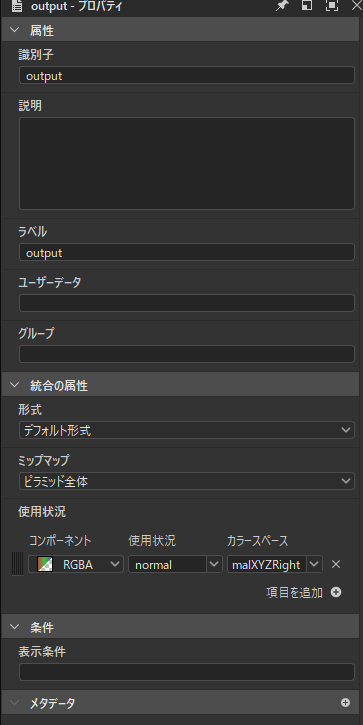
Task: Pin the output properties panel
Action: pyautogui.click(x=282, y=6)
